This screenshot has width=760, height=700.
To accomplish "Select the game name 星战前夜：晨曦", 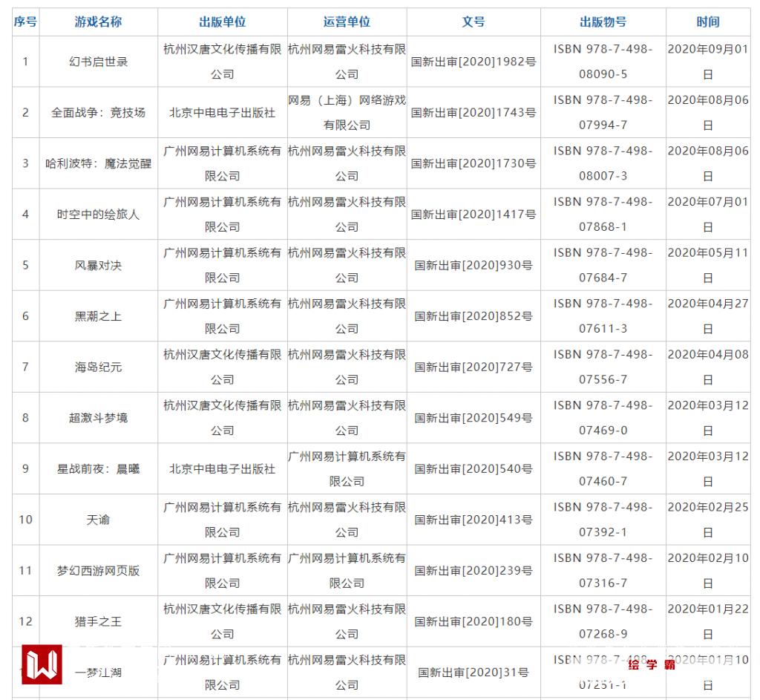I will [x=99, y=468].
